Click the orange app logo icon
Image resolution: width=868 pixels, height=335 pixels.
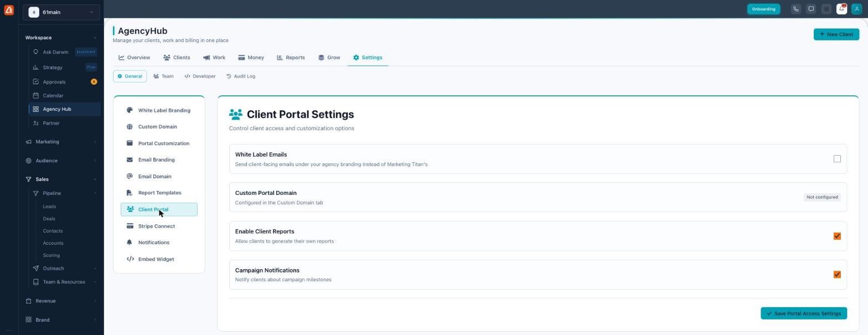(x=9, y=10)
